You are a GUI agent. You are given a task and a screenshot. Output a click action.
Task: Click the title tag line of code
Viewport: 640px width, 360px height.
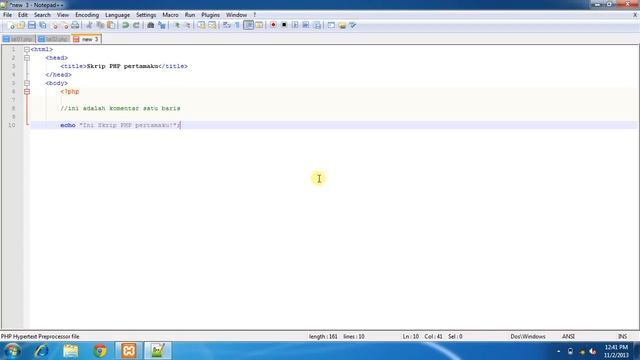pyautogui.click(x=124, y=66)
